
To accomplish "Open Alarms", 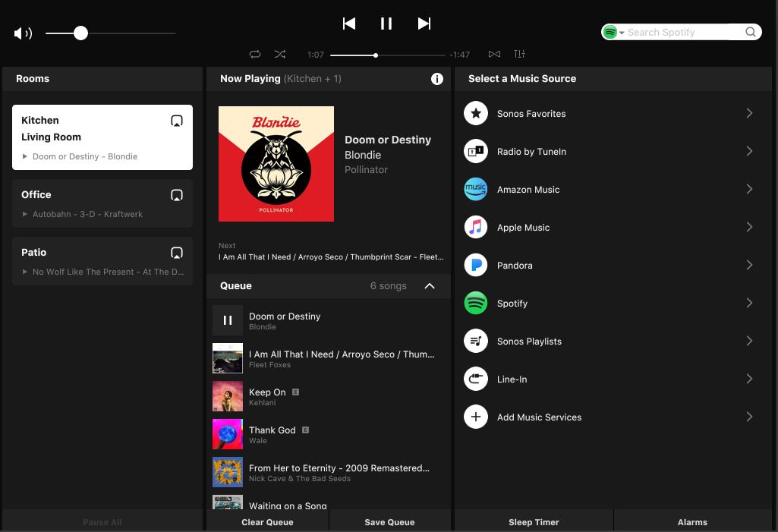I will pos(693,521).
